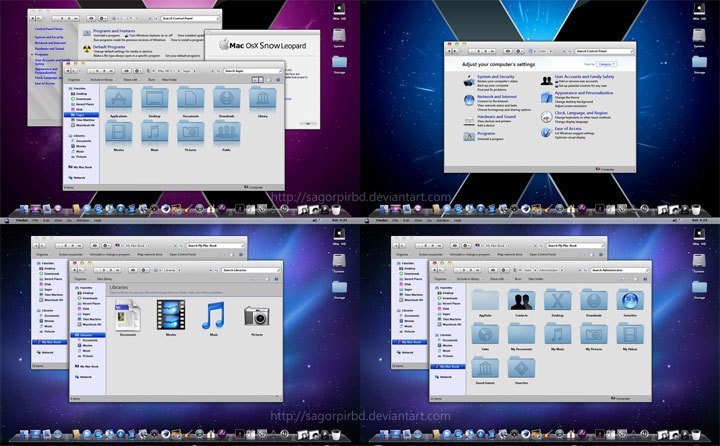Open the Programs and Features link
This screenshot has width=720, height=446.
tap(114, 31)
